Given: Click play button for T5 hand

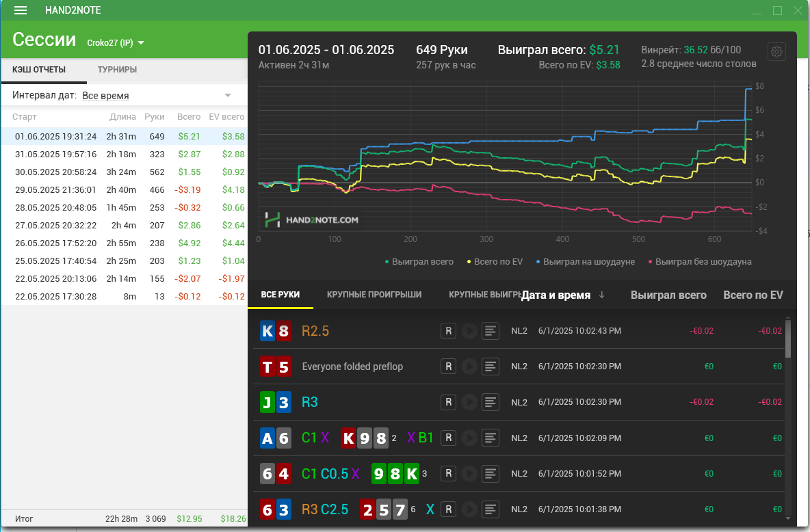Looking at the screenshot, I should pyautogui.click(x=469, y=367).
